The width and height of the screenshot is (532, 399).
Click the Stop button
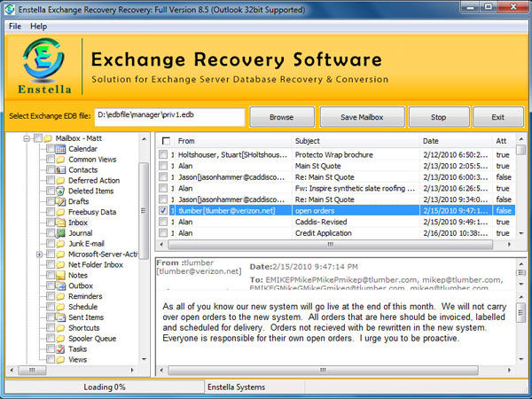(439, 117)
